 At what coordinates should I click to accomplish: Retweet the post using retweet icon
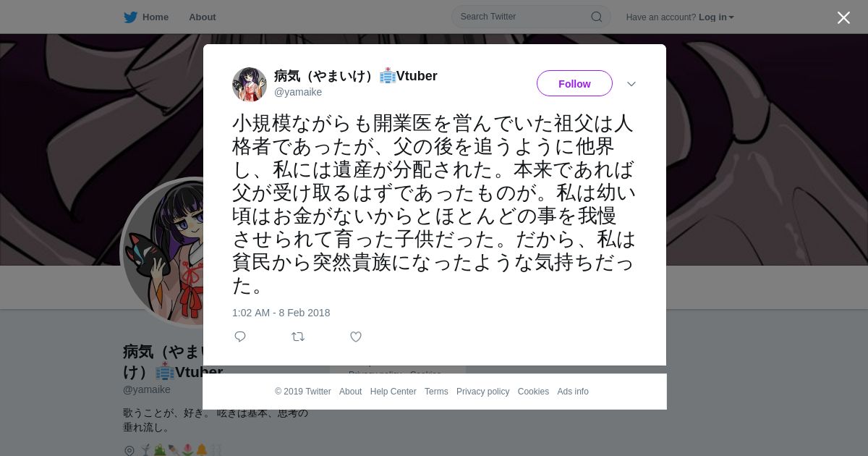coord(298,337)
